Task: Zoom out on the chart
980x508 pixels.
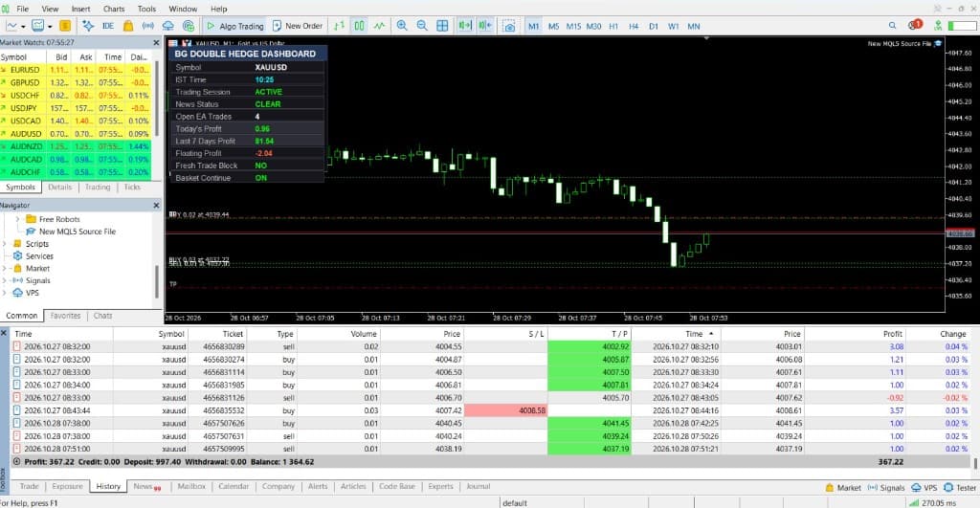Action: tap(422, 26)
